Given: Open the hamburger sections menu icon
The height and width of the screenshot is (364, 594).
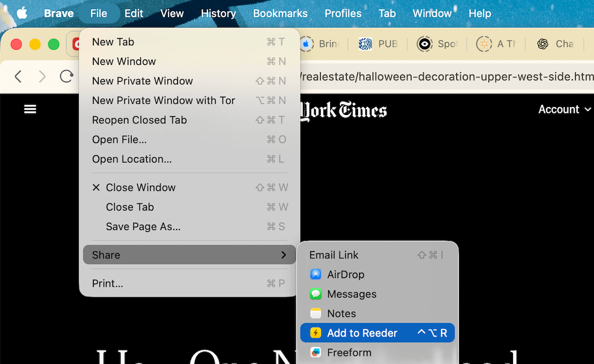Looking at the screenshot, I should click(x=30, y=110).
